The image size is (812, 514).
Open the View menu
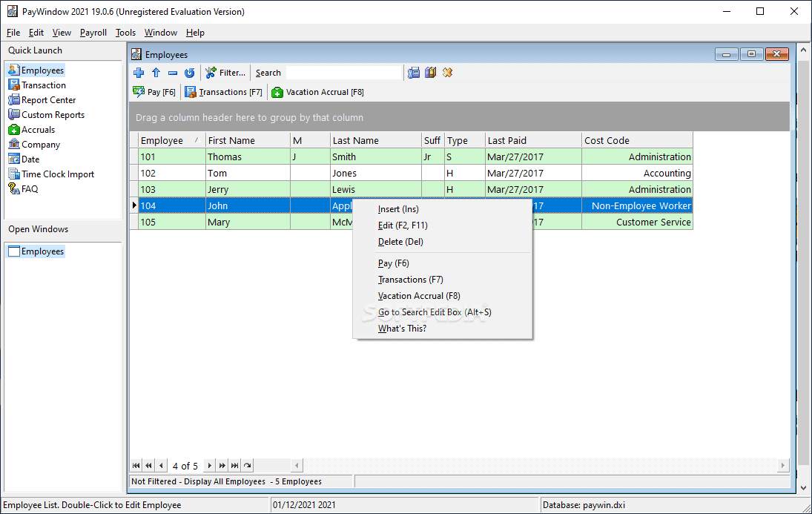tap(62, 33)
